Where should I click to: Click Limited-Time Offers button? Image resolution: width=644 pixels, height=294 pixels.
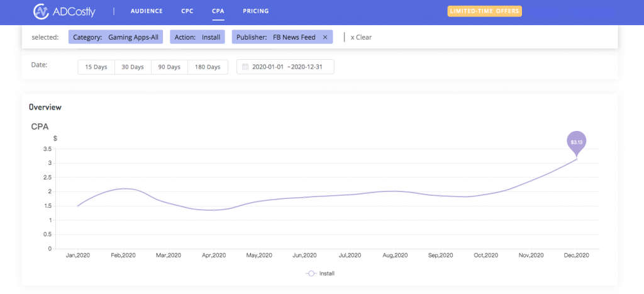point(485,11)
